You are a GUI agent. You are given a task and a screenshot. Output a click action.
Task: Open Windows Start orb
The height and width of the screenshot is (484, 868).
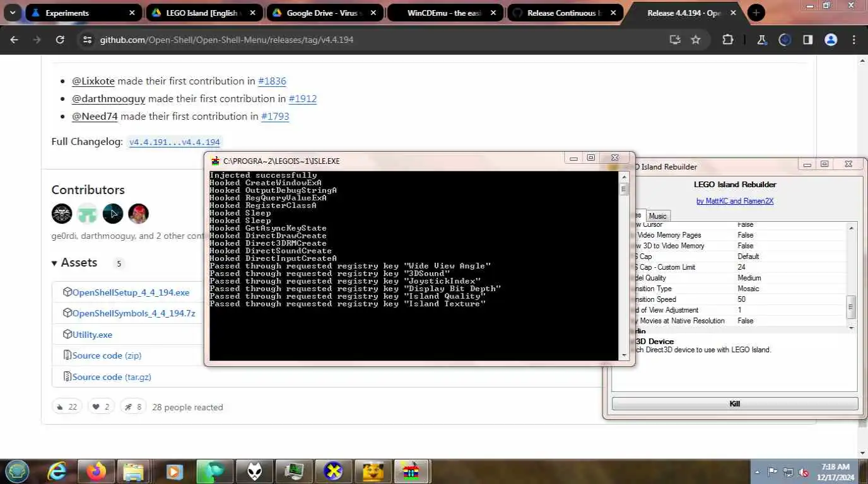pyautogui.click(x=16, y=471)
